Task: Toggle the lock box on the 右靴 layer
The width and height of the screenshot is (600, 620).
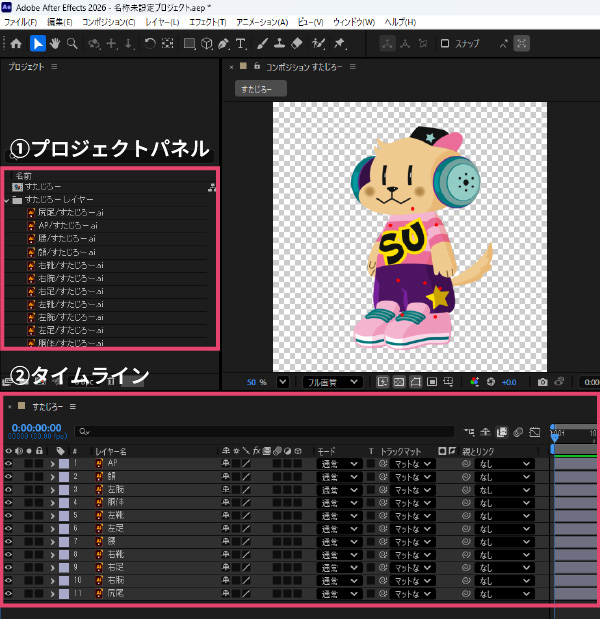Action: (39, 555)
